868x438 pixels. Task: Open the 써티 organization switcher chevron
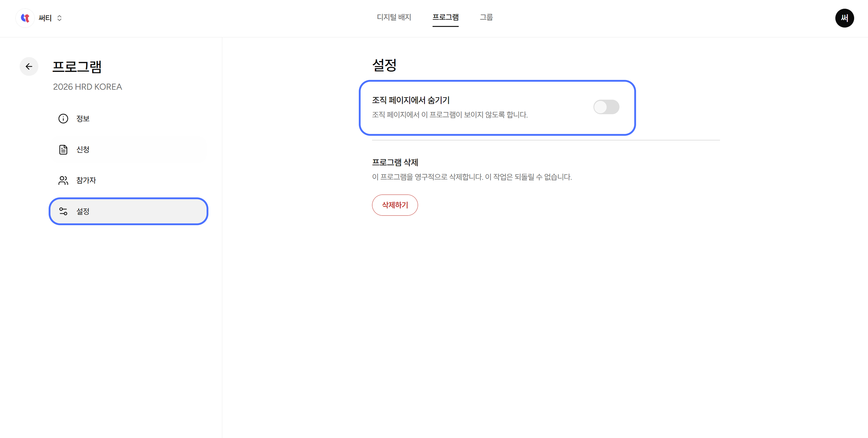click(x=59, y=18)
